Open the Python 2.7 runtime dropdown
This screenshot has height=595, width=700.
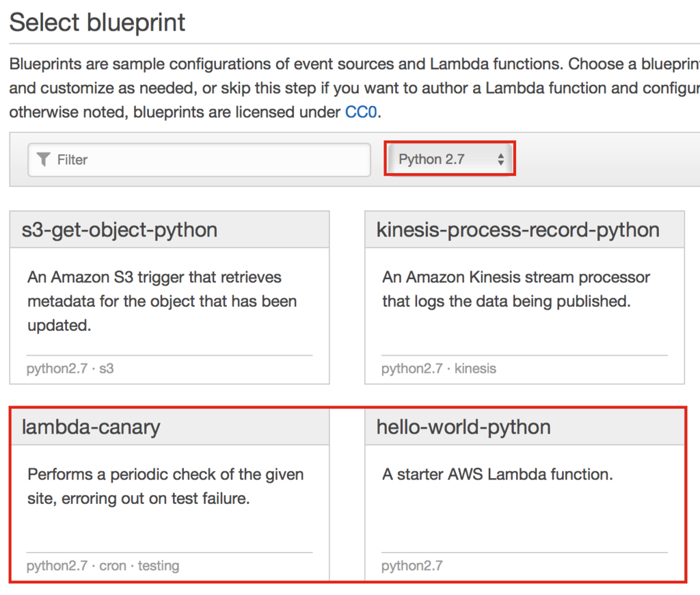[x=450, y=159]
